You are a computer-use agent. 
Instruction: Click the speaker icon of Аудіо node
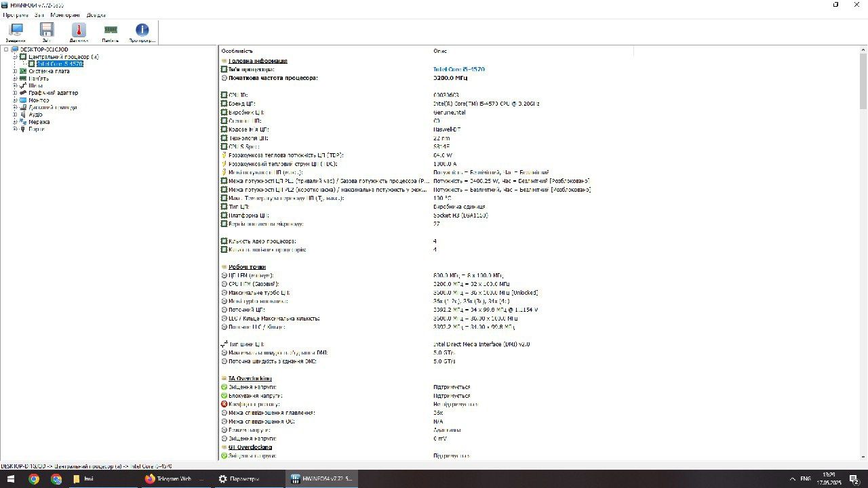(x=23, y=115)
